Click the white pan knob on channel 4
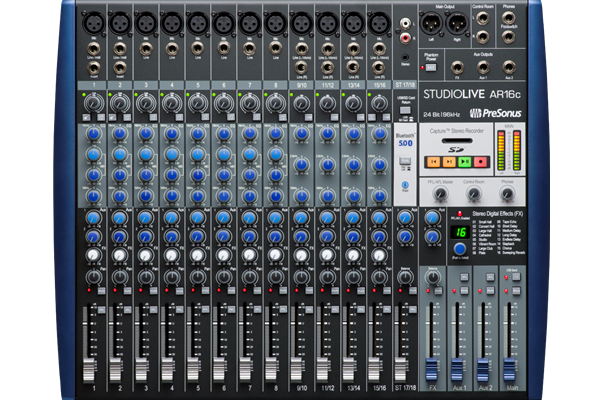This screenshot has width=600, height=400. pyautogui.click(x=172, y=256)
